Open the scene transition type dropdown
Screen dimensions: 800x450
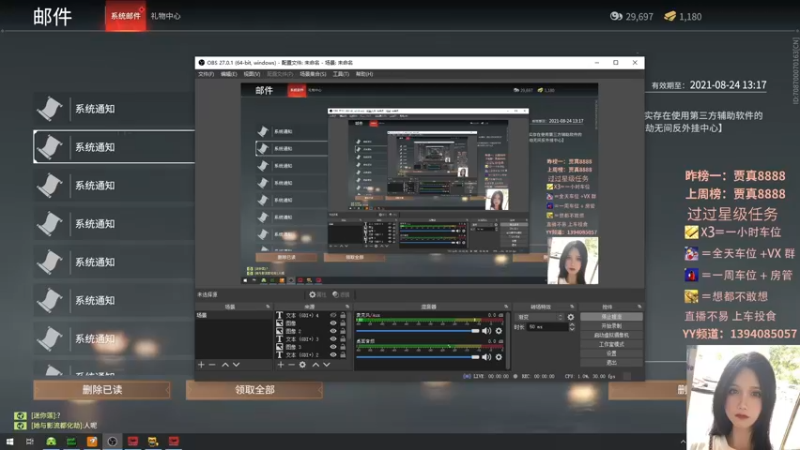539,317
